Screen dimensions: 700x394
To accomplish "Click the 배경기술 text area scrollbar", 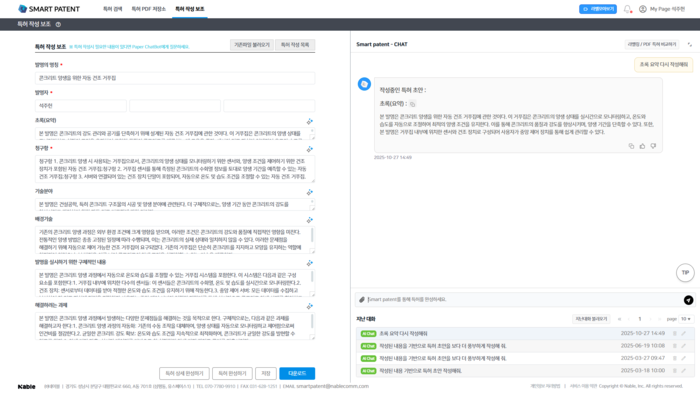I will point(312,235).
